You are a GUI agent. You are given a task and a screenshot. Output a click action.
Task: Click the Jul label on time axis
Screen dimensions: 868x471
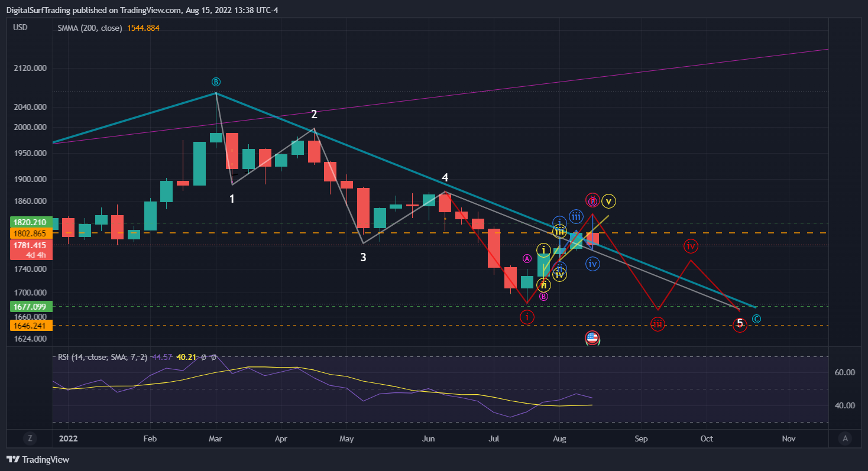(494, 438)
